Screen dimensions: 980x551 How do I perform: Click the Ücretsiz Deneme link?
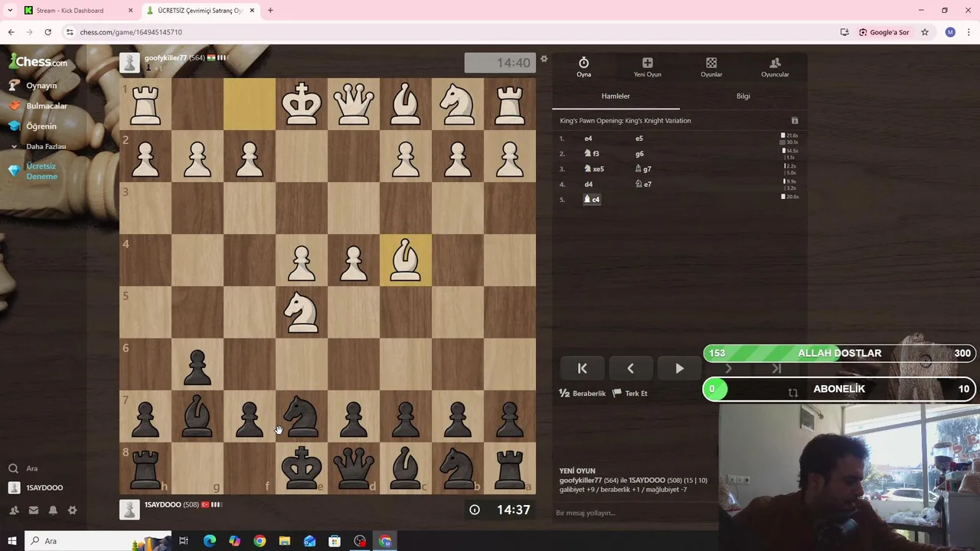(x=41, y=171)
